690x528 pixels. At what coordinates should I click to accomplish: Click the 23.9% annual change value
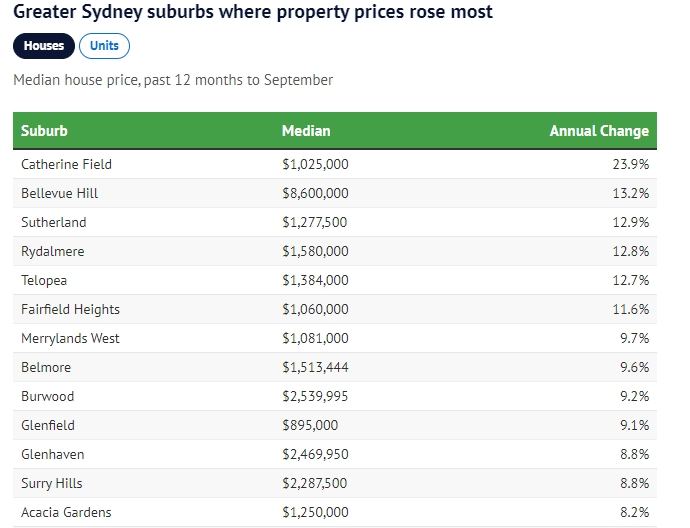630,164
